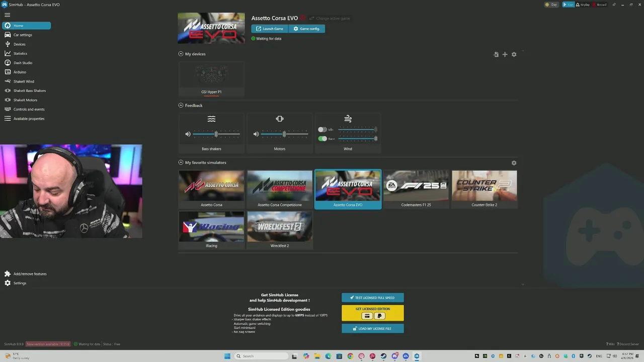Toggle the Wind idle switch
Image resolution: width=644 pixels, height=362 pixels.
(323, 130)
